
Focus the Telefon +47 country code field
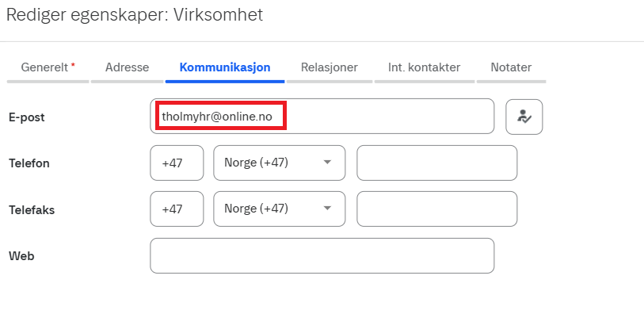176,163
